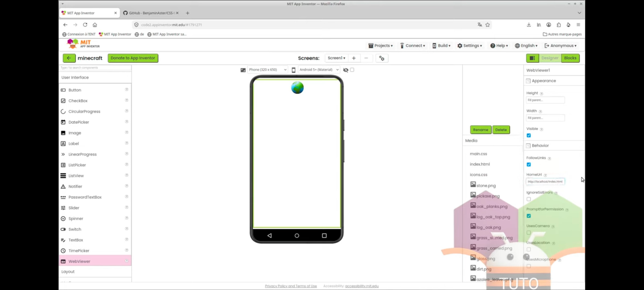The width and height of the screenshot is (644, 290).
Task: Select index.html in Media list
Action: pyautogui.click(x=480, y=164)
